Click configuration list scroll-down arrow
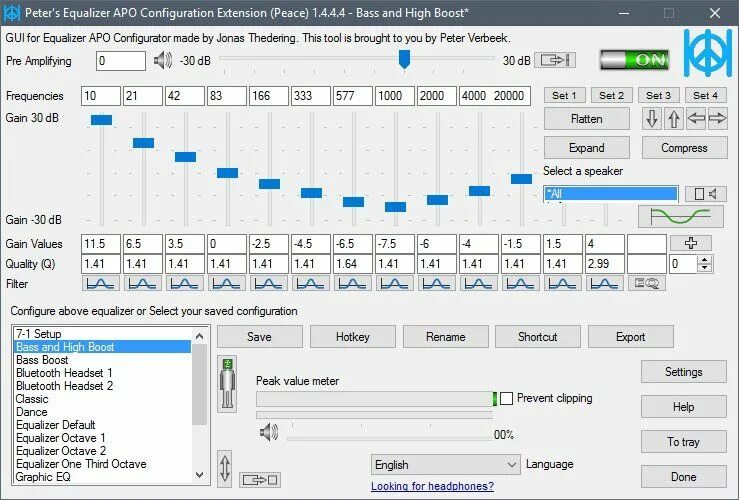Screen dimensions: 739x500 click(x=199, y=475)
